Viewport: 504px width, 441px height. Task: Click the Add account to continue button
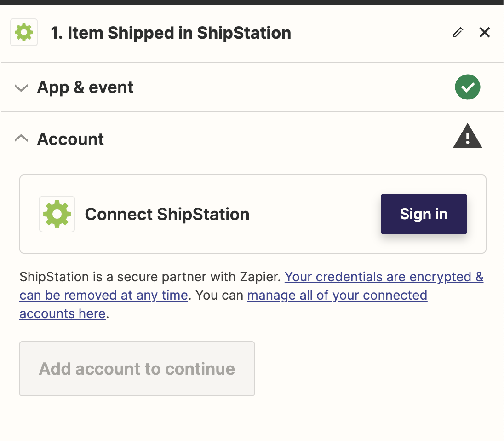pos(137,369)
